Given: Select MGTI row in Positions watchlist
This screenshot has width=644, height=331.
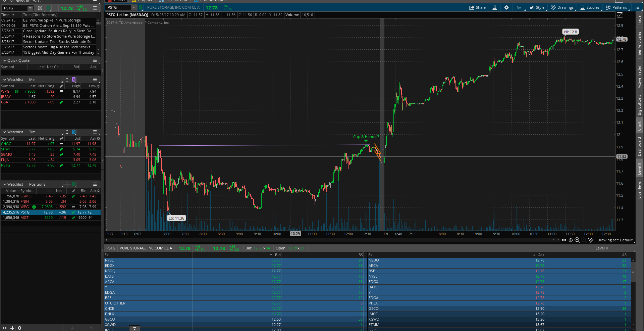Looking at the screenshot, I should [50, 218].
